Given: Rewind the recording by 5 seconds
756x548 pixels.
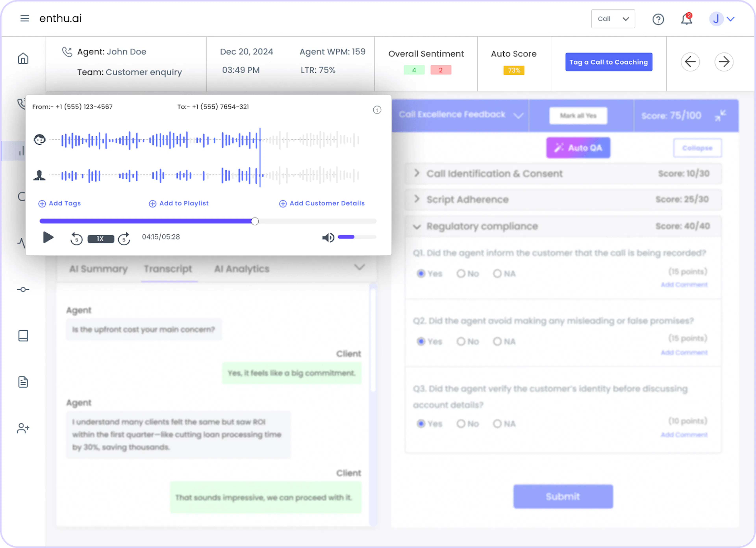Looking at the screenshot, I should point(76,238).
